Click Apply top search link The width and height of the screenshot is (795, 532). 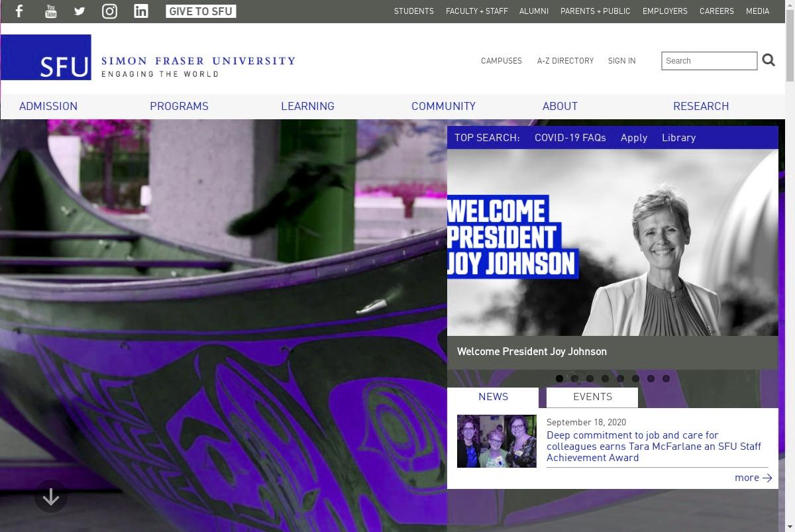click(634, 138)
